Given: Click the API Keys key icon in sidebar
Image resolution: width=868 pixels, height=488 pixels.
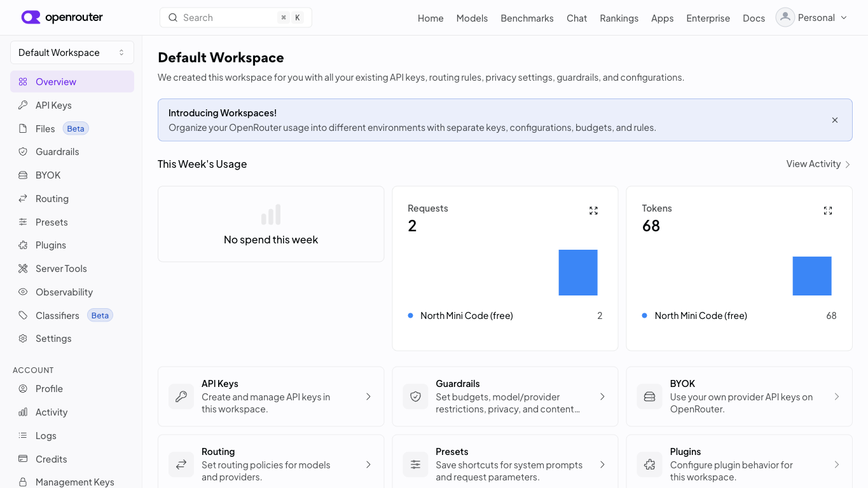Looking at the screenshot, I should tap(23, 105).
